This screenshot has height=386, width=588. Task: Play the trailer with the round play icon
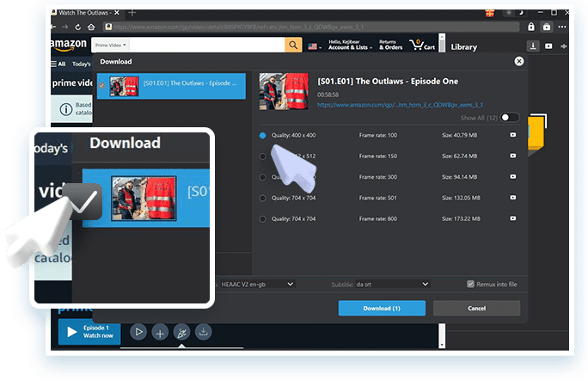pyautogui.click(x=138, y=332)
